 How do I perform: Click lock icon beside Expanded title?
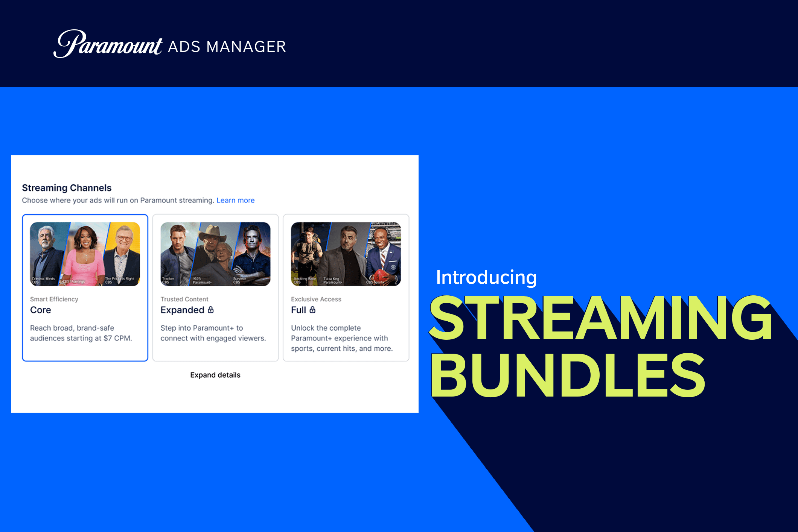[x=211, y=310]
